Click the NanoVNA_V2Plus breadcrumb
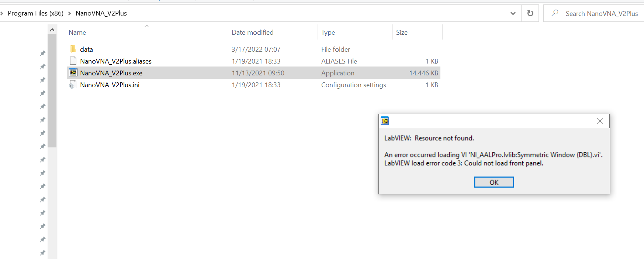The width and height of the screenshot is (644, 259). point(101,13)
